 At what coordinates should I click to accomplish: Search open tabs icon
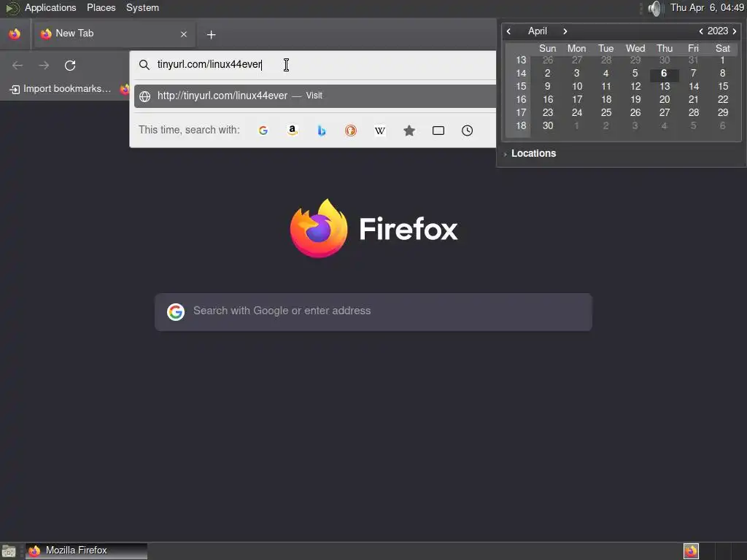tap(438, 131)
